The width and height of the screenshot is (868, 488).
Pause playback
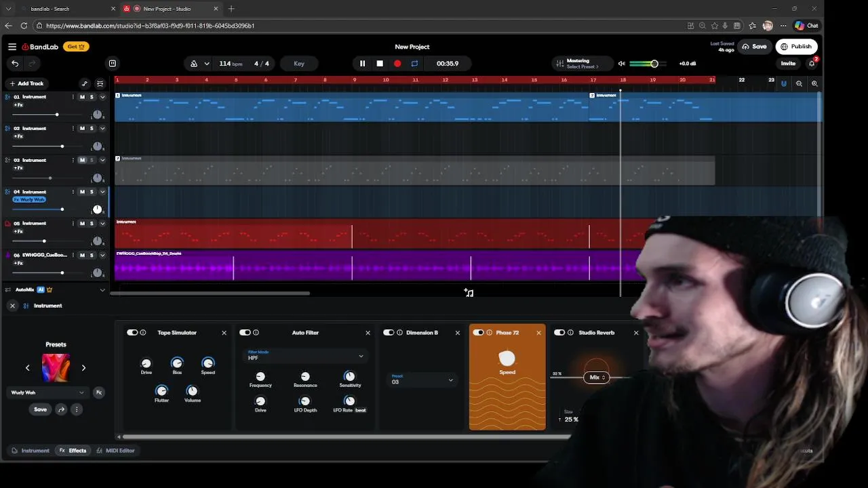click(x=362, y=64)
